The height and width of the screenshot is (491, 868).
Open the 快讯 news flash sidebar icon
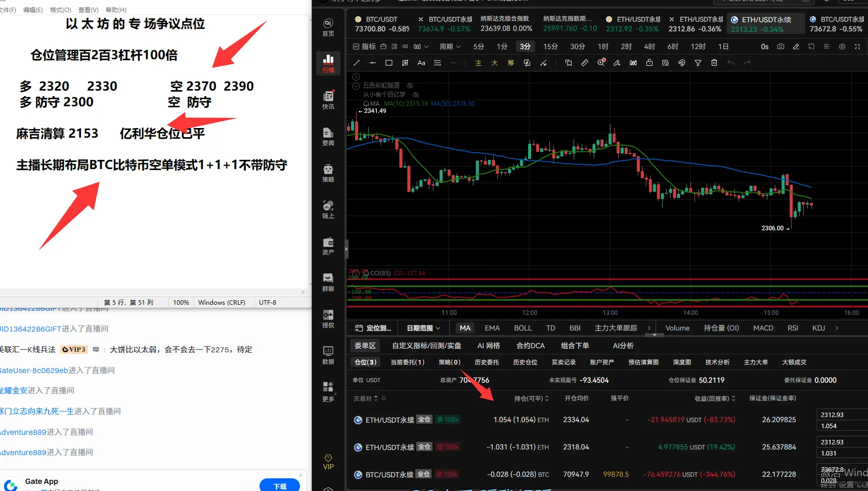point(328,100)
